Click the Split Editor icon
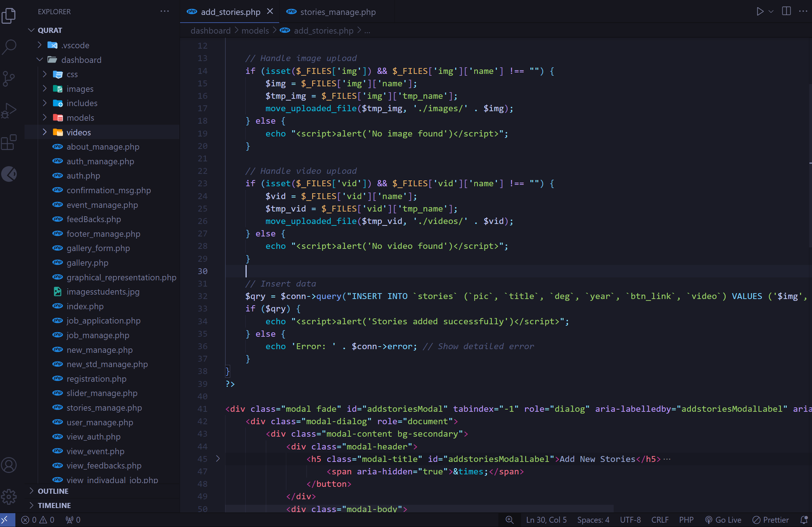Viewport: 812px width, 527px height. [x=786, y=11]
